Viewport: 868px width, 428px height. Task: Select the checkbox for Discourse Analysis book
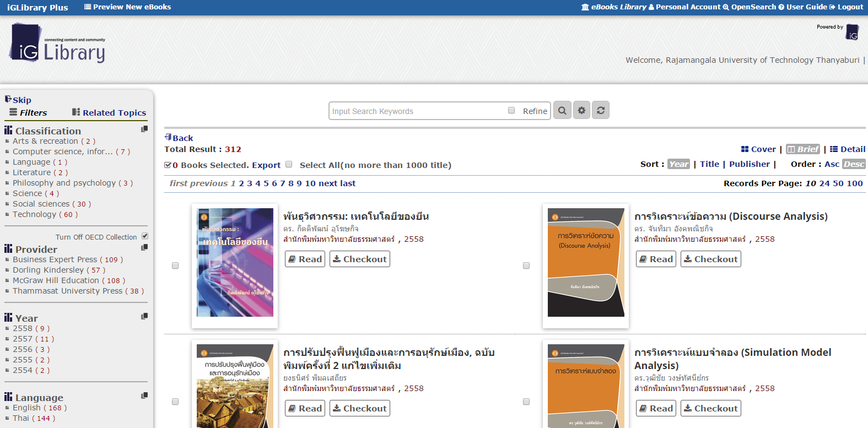526,266
